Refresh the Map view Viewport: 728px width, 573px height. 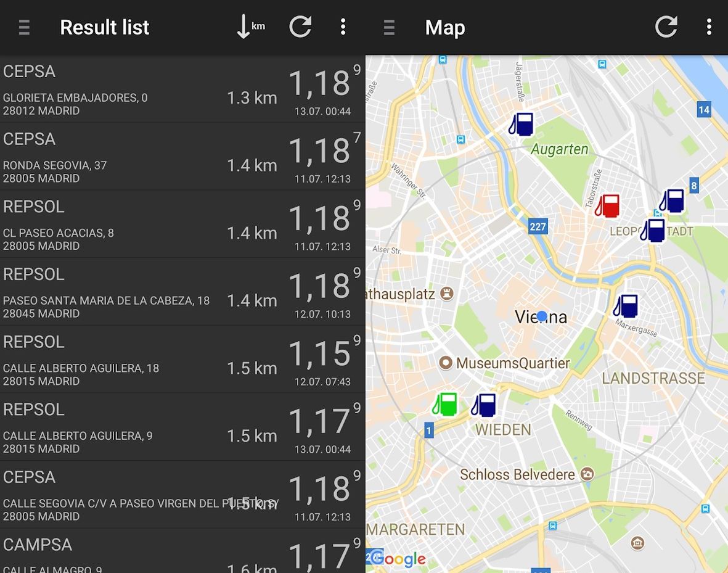point(666,27)
